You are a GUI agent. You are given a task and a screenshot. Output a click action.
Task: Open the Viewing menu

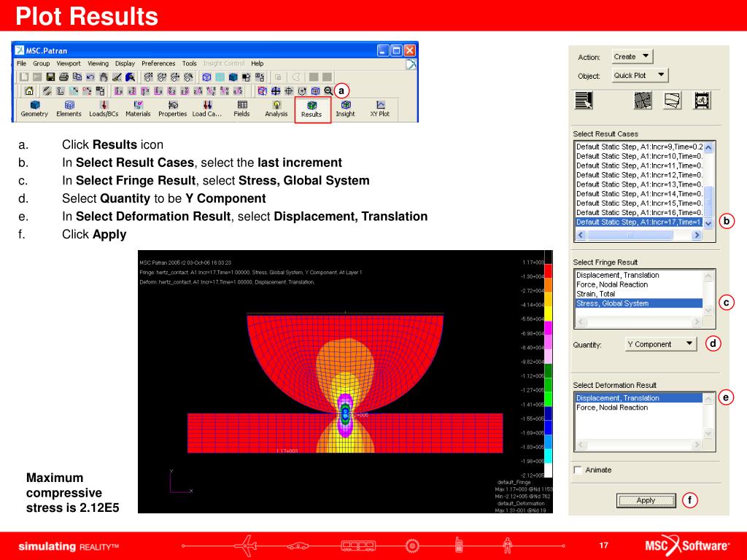pyautogui.click(x=98, y=63)
